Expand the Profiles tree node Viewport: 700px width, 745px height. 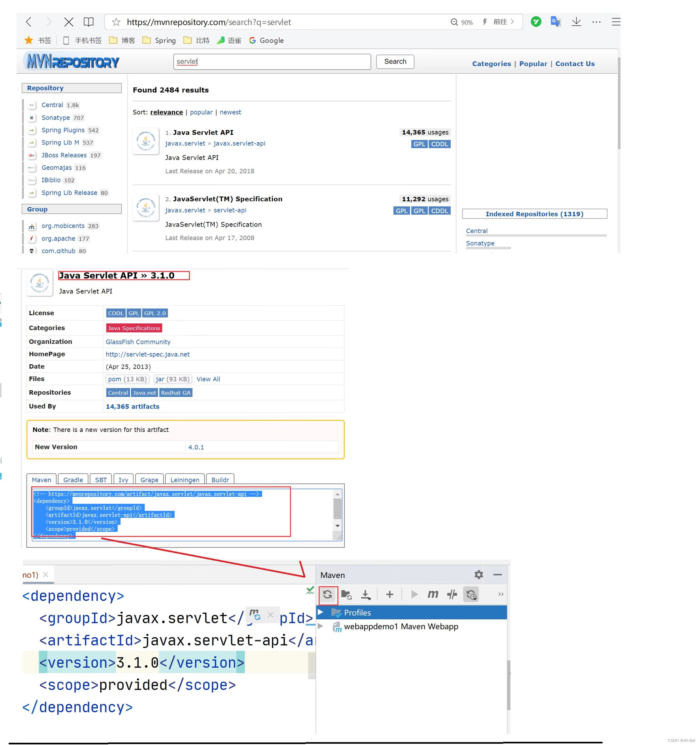[321, 612]
